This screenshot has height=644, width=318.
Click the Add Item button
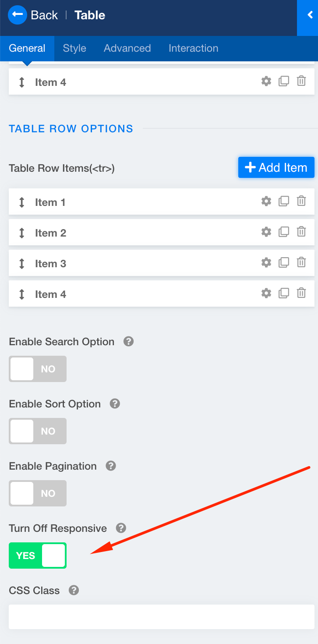point(276,167)
